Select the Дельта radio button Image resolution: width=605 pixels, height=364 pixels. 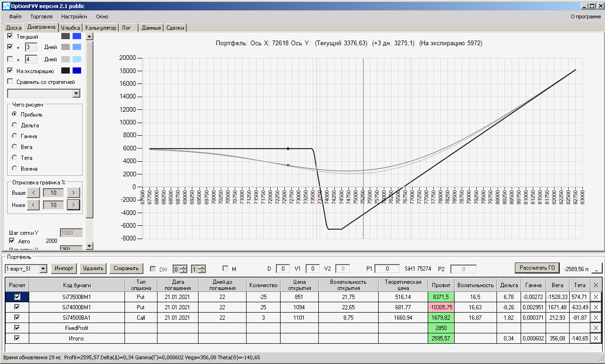(x=15, y=125)
